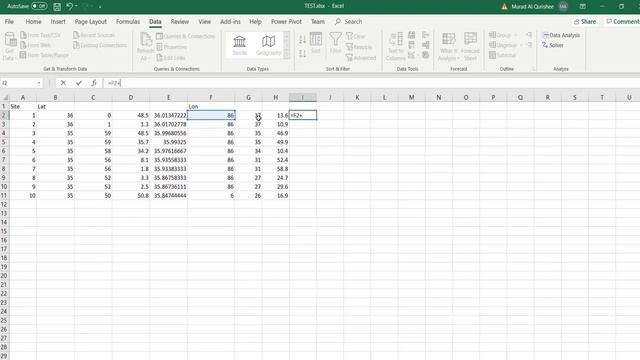640x360 pixels.
Task: Click the Solver button
Action: pyautogui.click(x=553, y=45)
